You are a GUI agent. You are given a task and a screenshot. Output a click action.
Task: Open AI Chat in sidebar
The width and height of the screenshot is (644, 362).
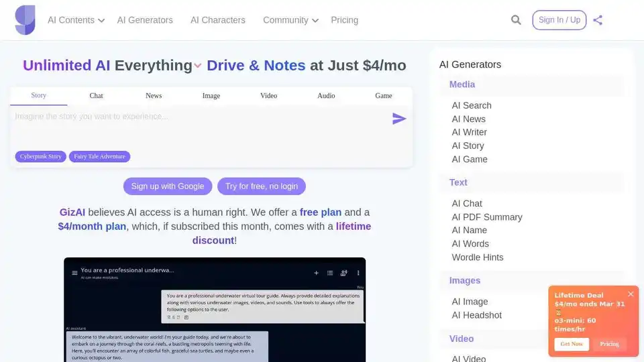point(467,204)
